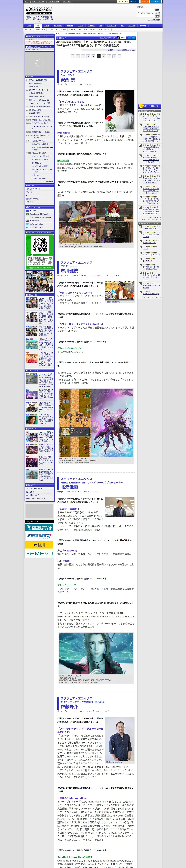Image resolution: width=186 pixels, height=868 pixels.
Task: Click the GAMEVU media partner logo
Action: coord(39,554)
